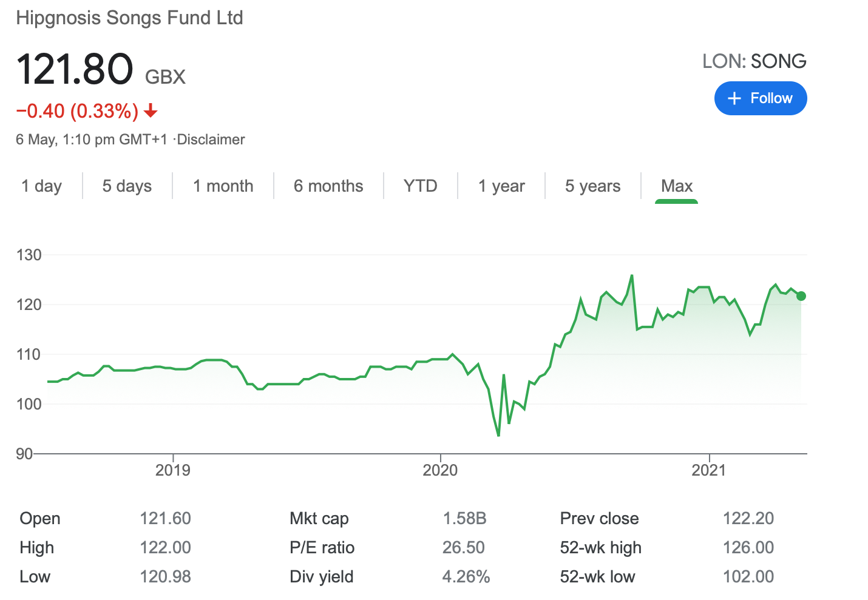The image size is (868, 600).
Task: Click the Open value 121.60
Action: coord(165,518)
